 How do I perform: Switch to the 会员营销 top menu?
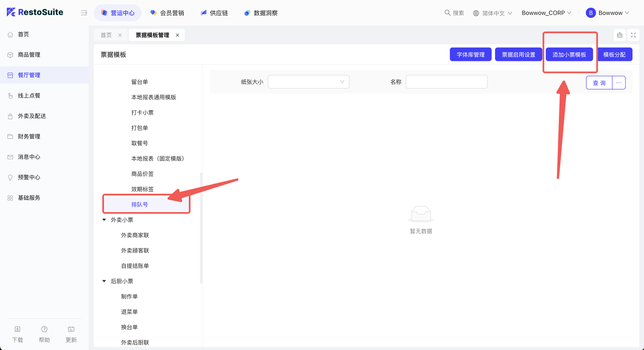point(167,13)
